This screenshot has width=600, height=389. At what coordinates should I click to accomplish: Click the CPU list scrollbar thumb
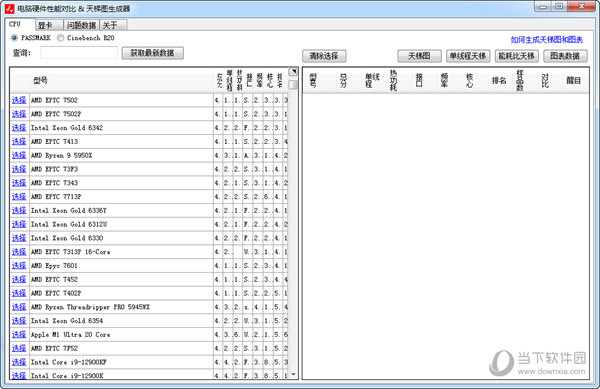click(x=293, y=84)
